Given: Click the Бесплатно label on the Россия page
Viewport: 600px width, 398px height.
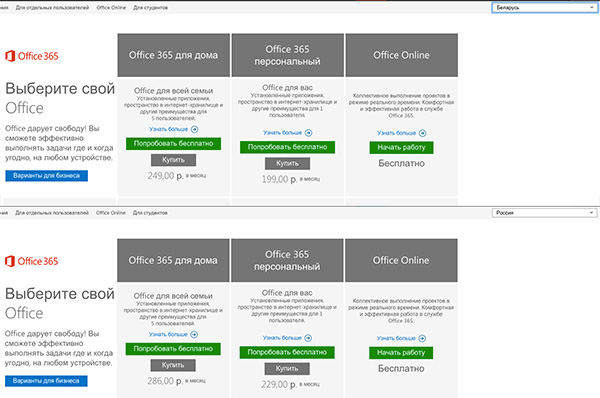Looking at the screenshot, I should (x=401, y=369).
